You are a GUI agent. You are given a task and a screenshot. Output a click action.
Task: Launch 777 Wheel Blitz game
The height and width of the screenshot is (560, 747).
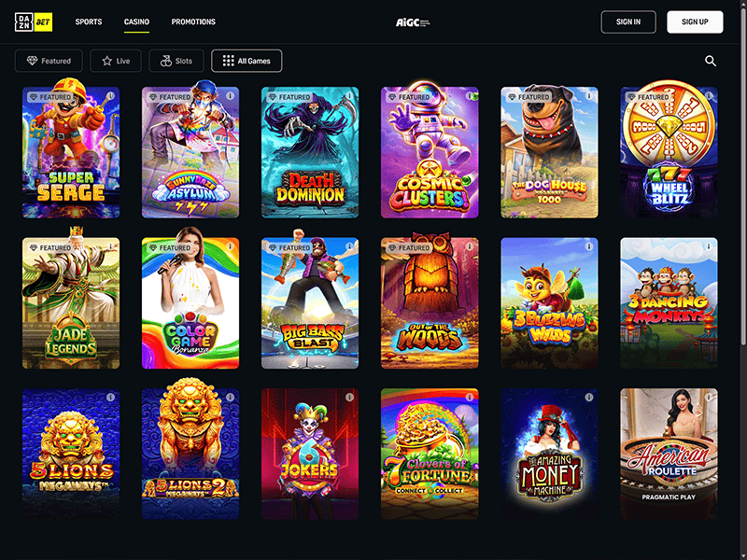click(669, 152)
